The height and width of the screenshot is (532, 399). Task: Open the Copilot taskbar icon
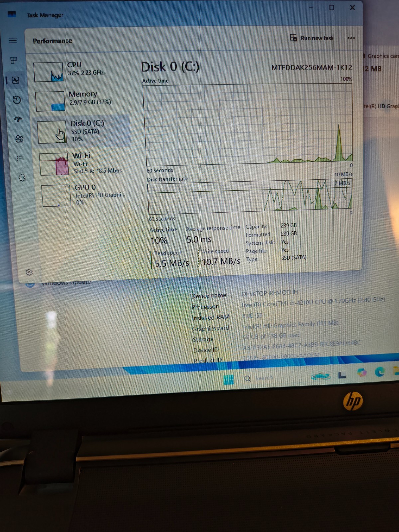pos(362,373)
